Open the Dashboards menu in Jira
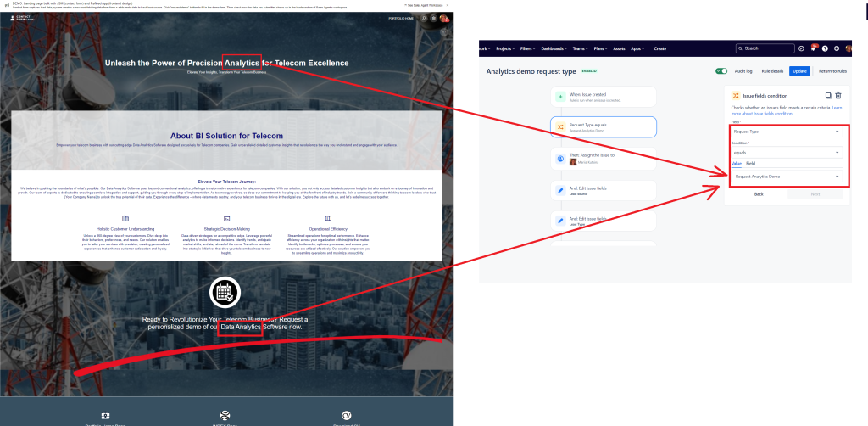This screenshot has height=426, width=868. 554,48
